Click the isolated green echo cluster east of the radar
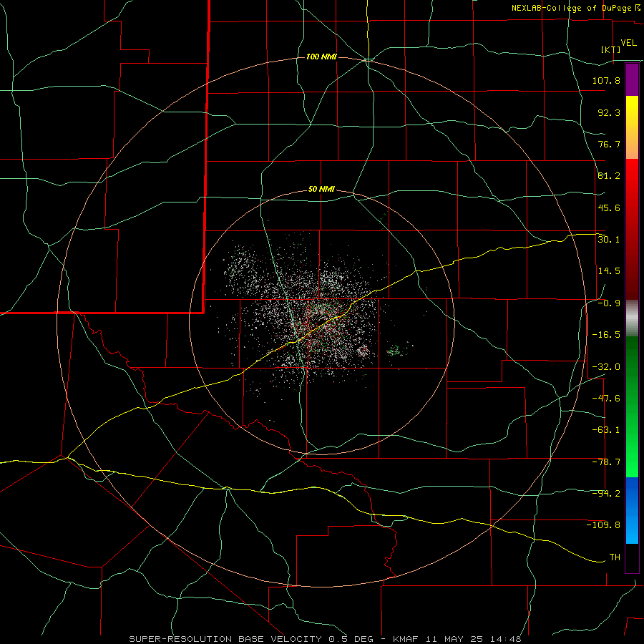 point(398,349)
